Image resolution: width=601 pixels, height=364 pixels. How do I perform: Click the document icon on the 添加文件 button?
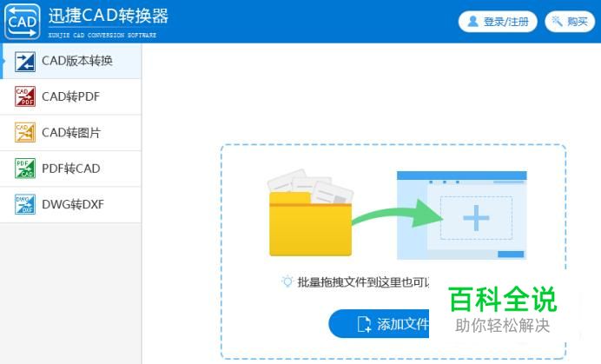pyautogui.click(x=364, y=324)
